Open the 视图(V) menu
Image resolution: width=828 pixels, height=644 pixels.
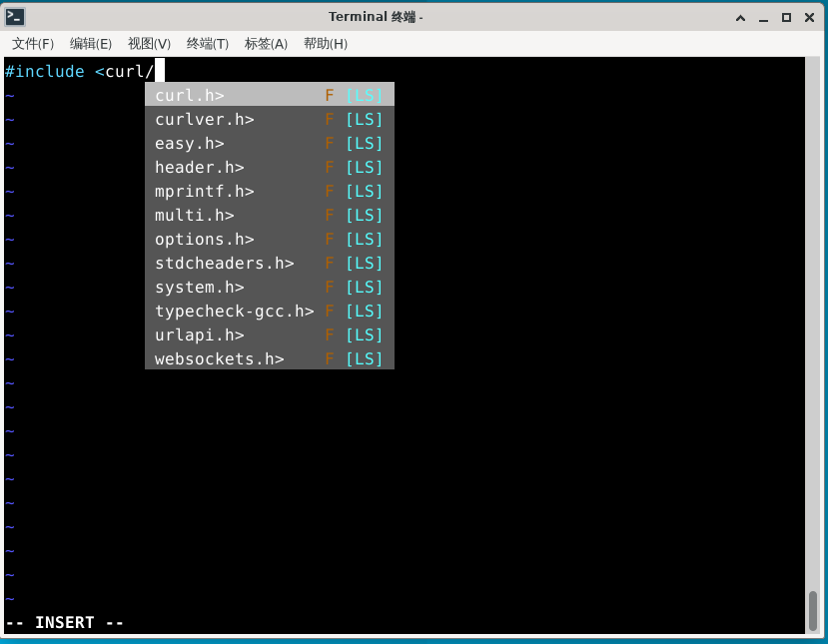[150, 44]
